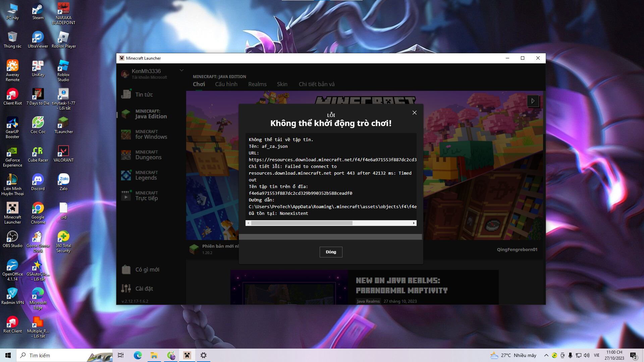Image resolution: width=644 pixels, height=362 pixels.
Task: Open Tin tức news sidebar icon
Action: 126,95
